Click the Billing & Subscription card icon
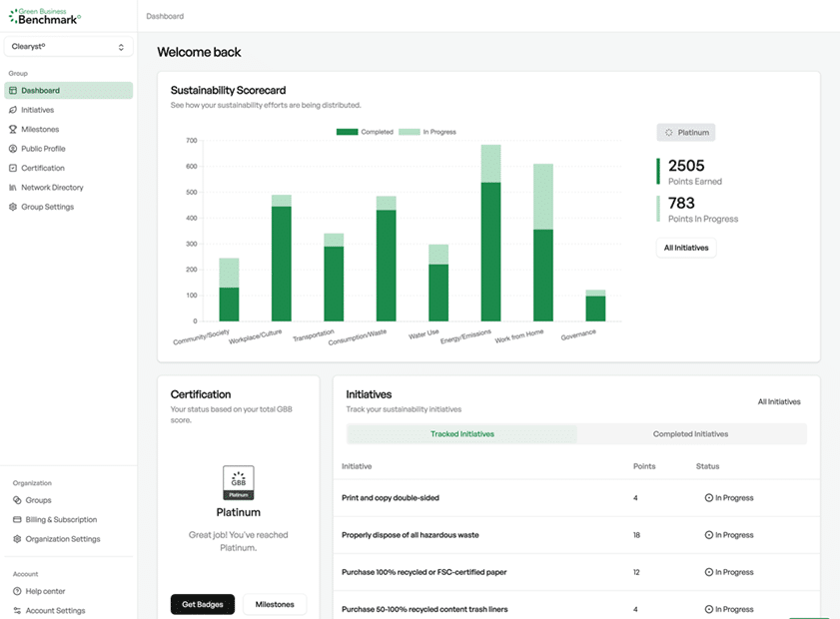Screen dimensions: 840x619 17,520
